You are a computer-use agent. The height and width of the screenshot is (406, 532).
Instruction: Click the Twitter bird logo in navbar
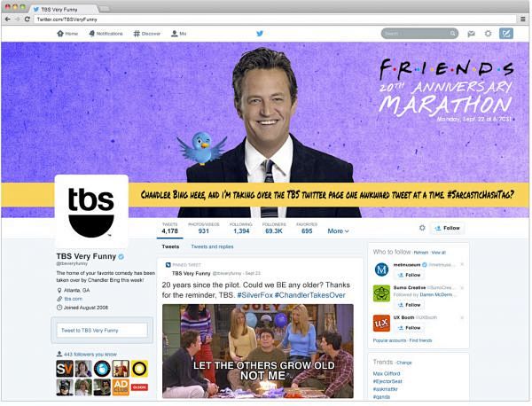[x=260, y=33]
